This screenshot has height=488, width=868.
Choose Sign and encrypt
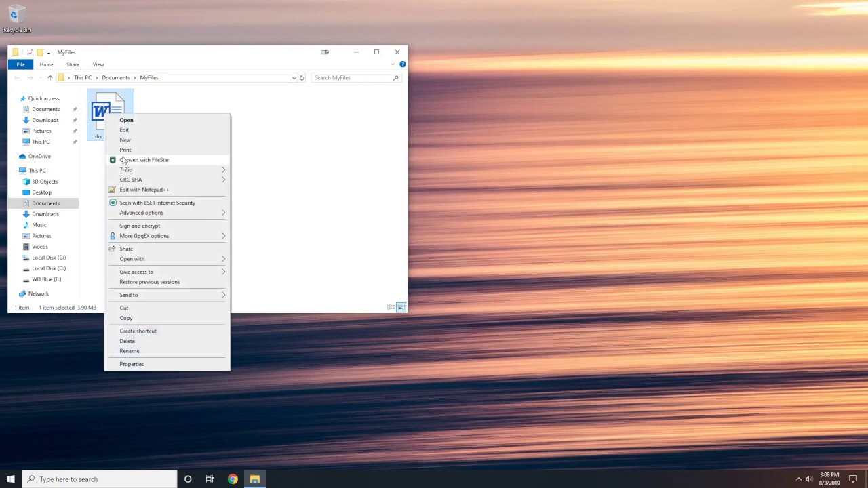167,226
